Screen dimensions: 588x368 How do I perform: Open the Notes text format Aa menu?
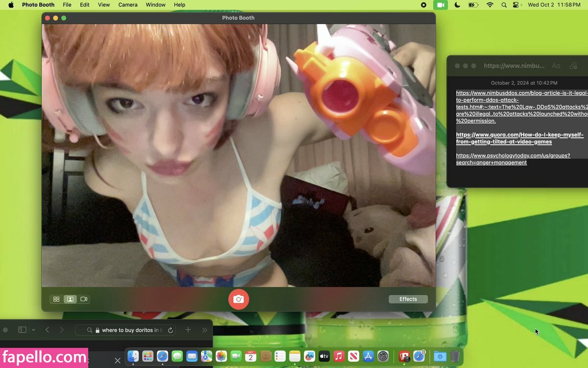tap(556, 66)
